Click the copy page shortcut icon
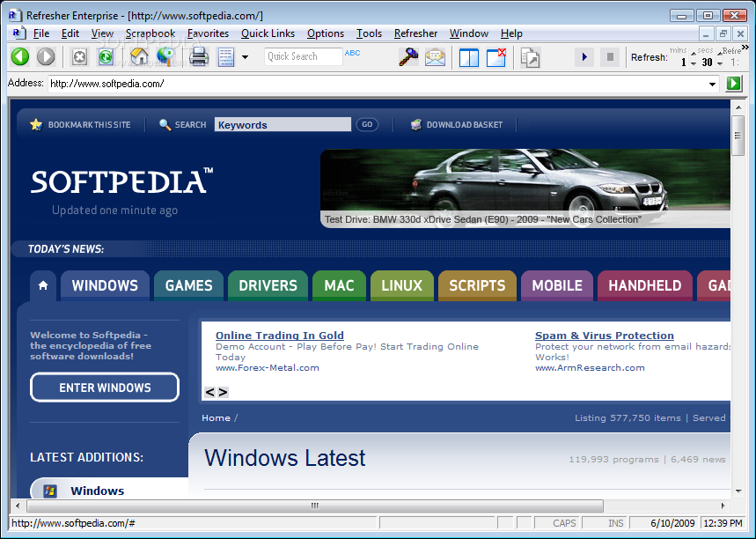Viewport: 756px width, 539px height. pos(531,57)
